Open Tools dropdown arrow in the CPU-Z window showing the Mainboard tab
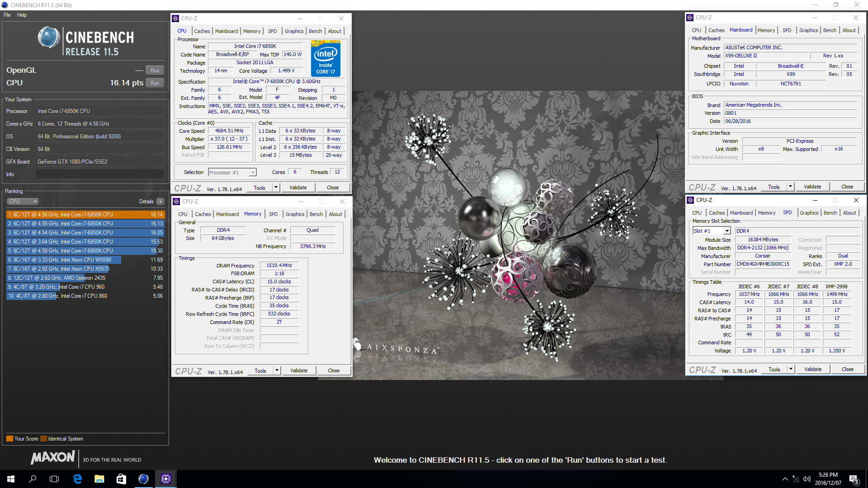 pos(791,187)
